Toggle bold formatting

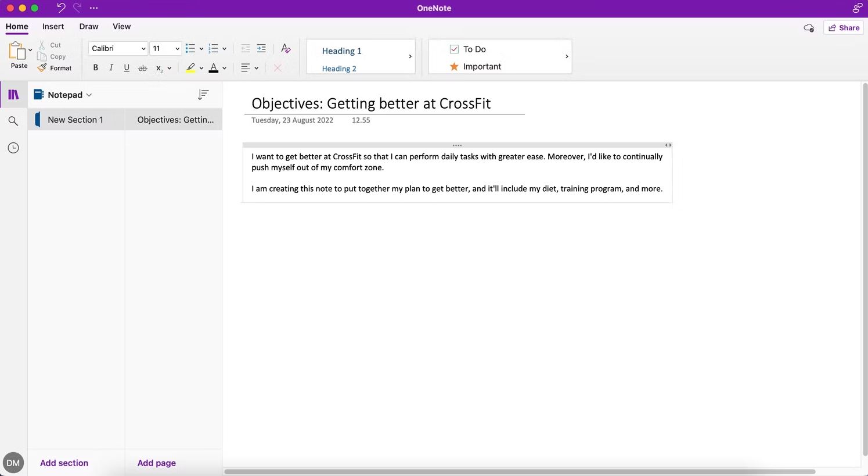click(96, 68)
